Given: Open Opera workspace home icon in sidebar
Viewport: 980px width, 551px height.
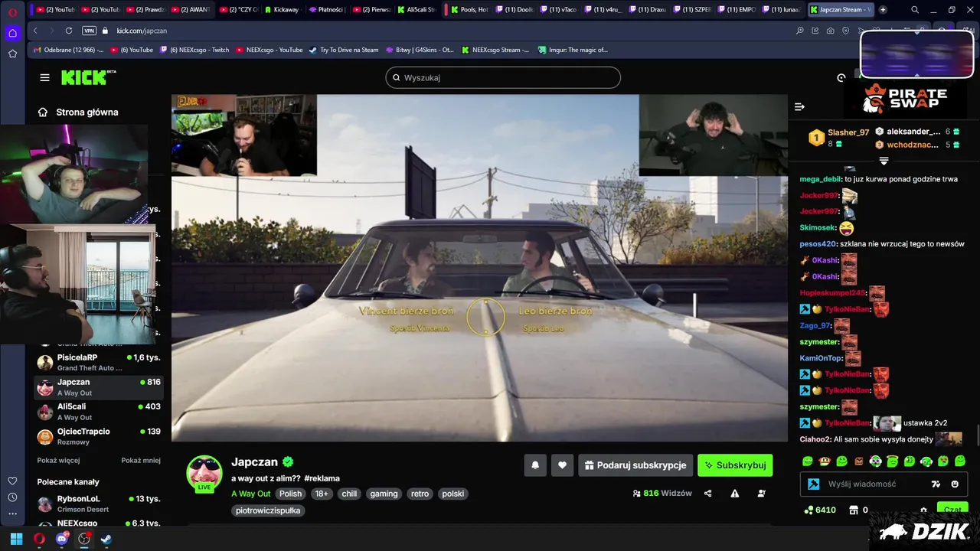Looking at the screenshot, I should [12, 33].
